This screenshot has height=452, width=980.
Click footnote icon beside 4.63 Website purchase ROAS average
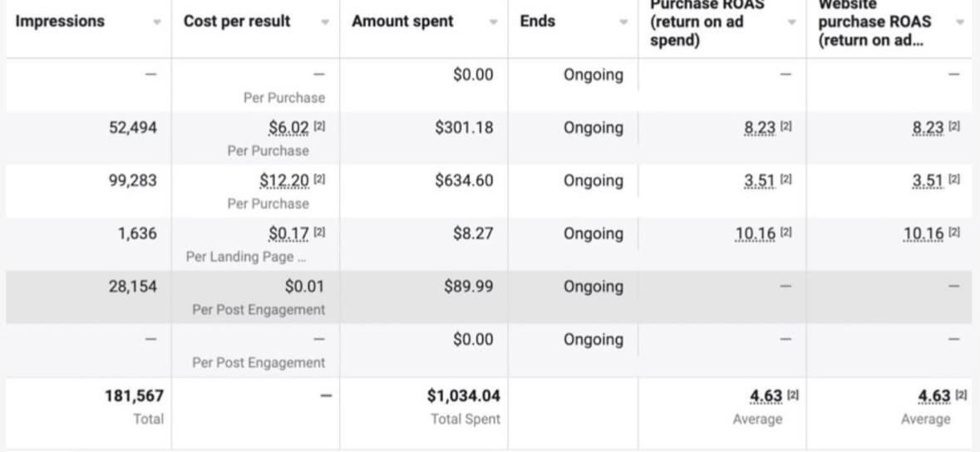(x=961, y=396)
